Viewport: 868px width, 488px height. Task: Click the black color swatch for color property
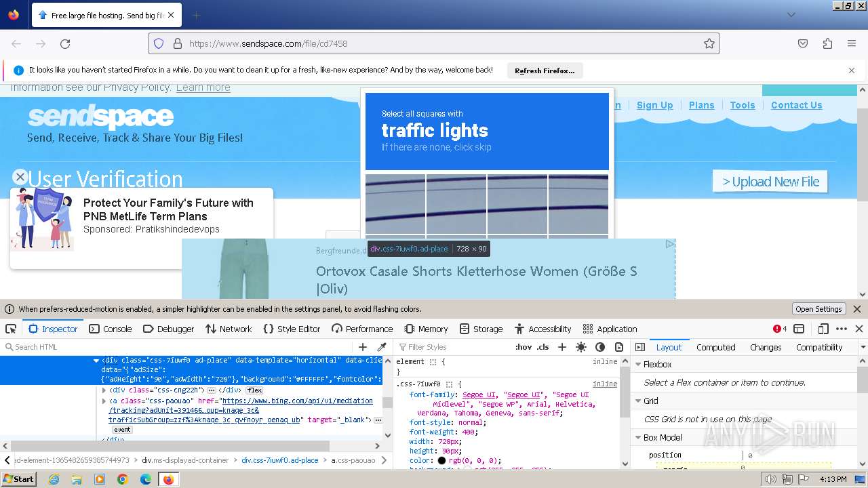(x=441, y=461)
